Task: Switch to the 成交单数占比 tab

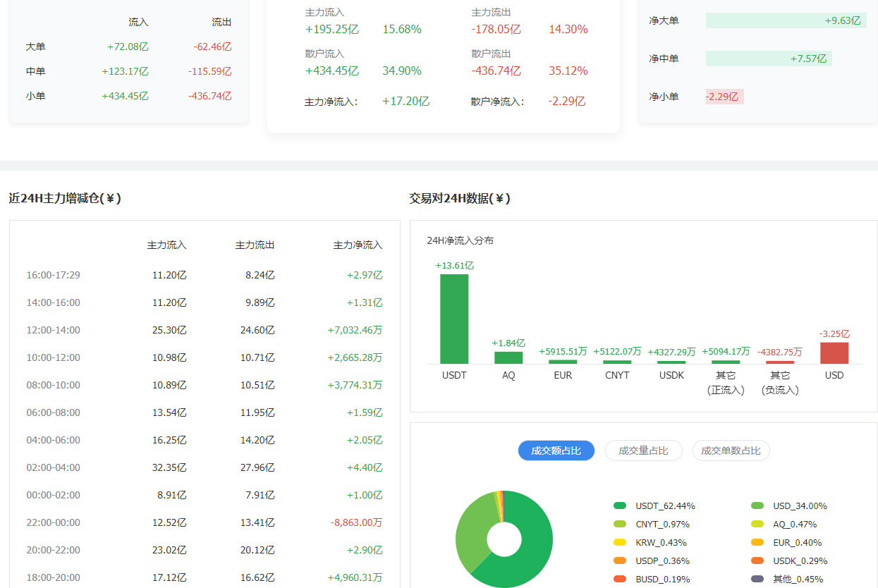Action: point(731,451)
